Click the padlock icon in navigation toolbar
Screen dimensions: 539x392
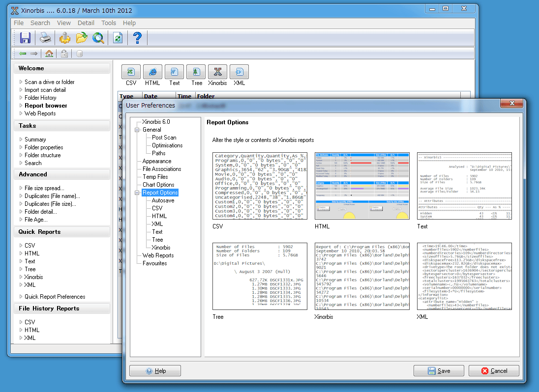pos(64,54)
